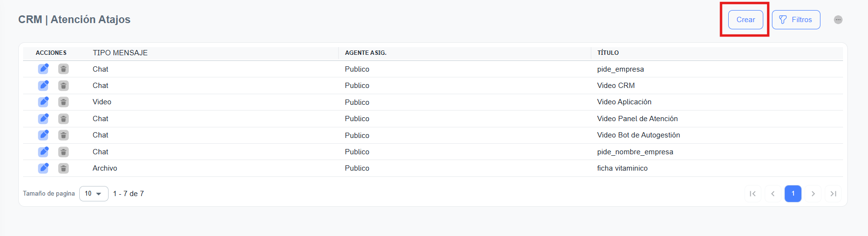The width and height of the screenshot is (868, 236).
Task: Sort by the AGENTE ASIG. column header
Action: 366,53
